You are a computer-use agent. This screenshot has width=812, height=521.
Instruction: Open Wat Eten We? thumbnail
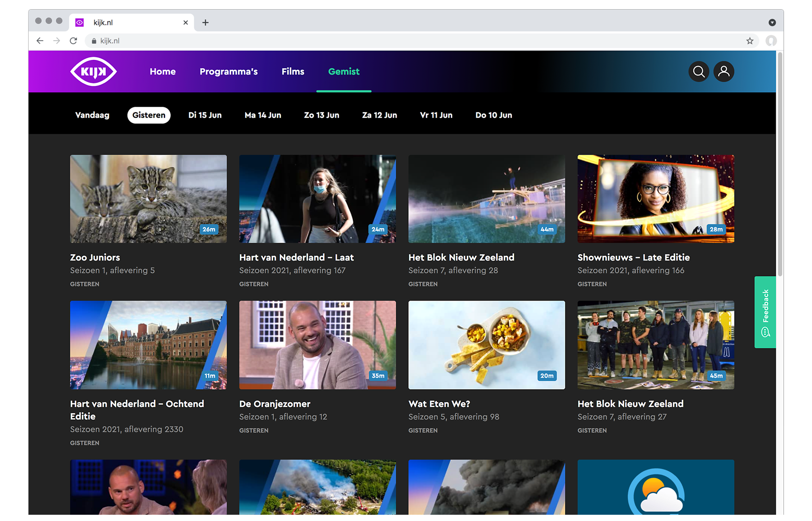point(487,345)
